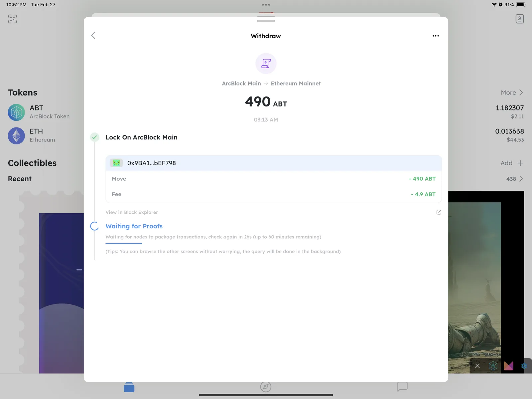Click the Lock On ArcBlock Main step title
This screenshot has width=532, height=399.
[x=142, y=137]
